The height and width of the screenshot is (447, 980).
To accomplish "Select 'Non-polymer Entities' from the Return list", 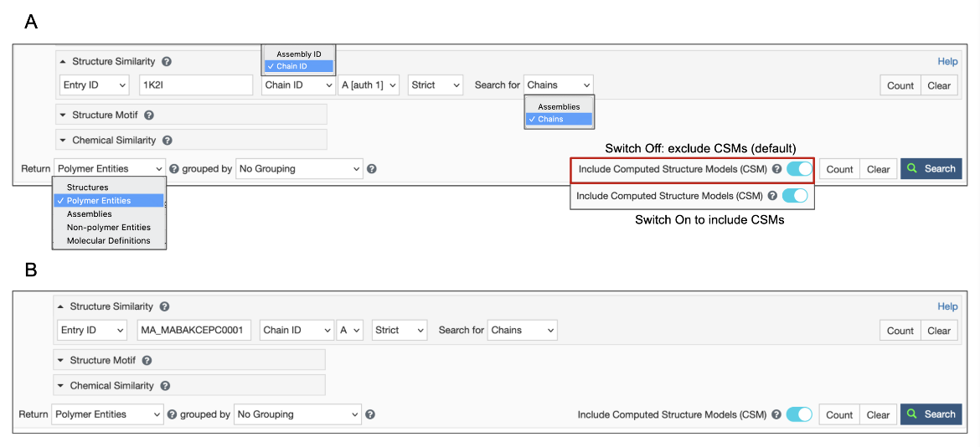I will [108, 228].
